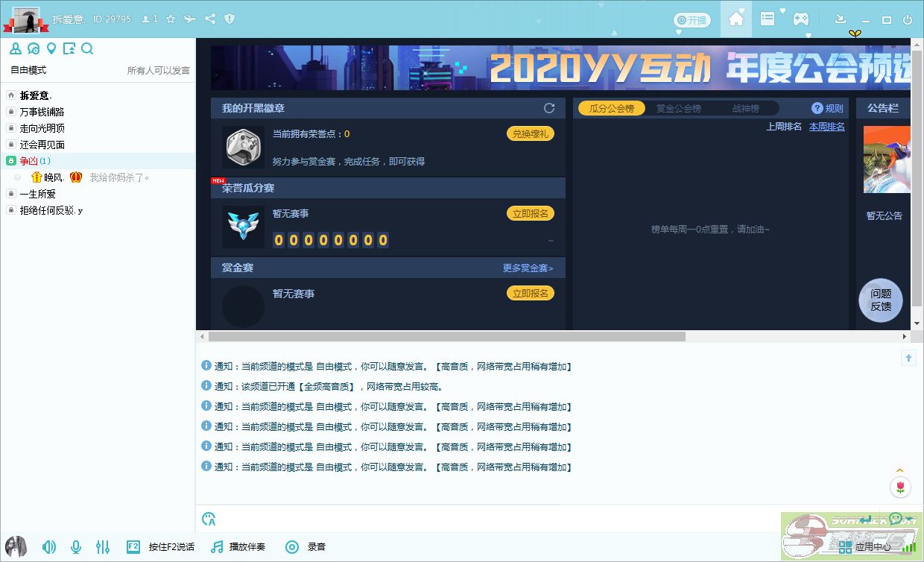Click the search icon in channel sidebar

click(x=87, y=49)
